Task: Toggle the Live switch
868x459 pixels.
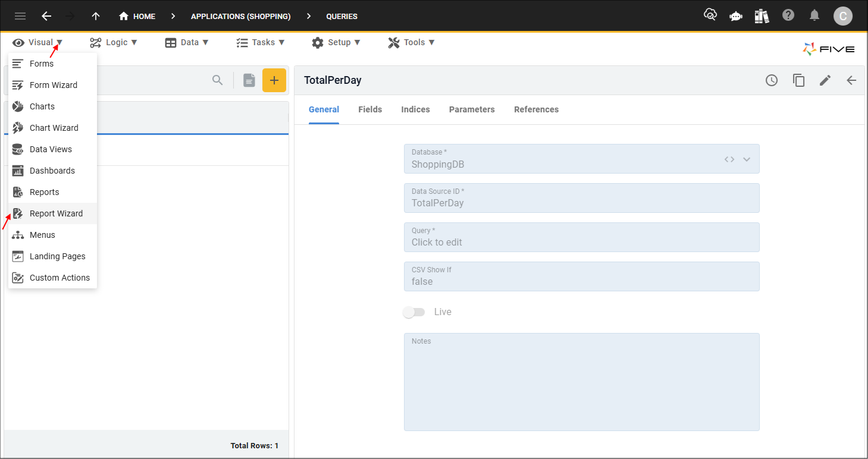Action: (x=413, y=312)
